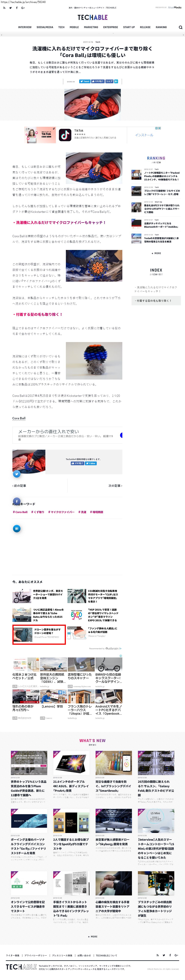This screenshot has height=980, width=185.
Task: Open the search magnifier in the navigation bar
Action: [180, 27]
